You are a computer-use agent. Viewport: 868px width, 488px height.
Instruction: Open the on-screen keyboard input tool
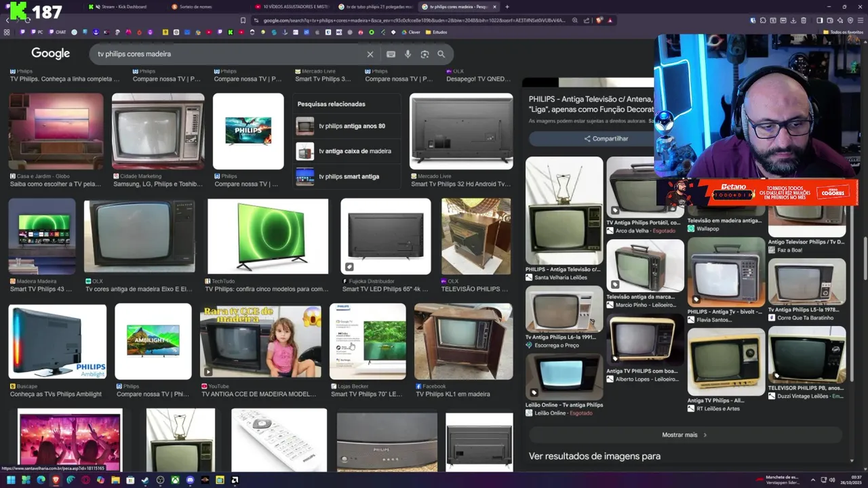pos(391,54)
